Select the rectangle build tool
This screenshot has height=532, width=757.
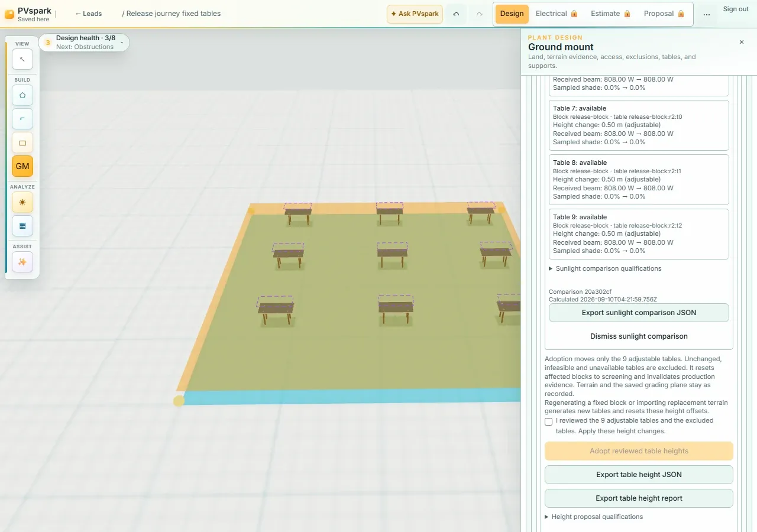point(22,142)
